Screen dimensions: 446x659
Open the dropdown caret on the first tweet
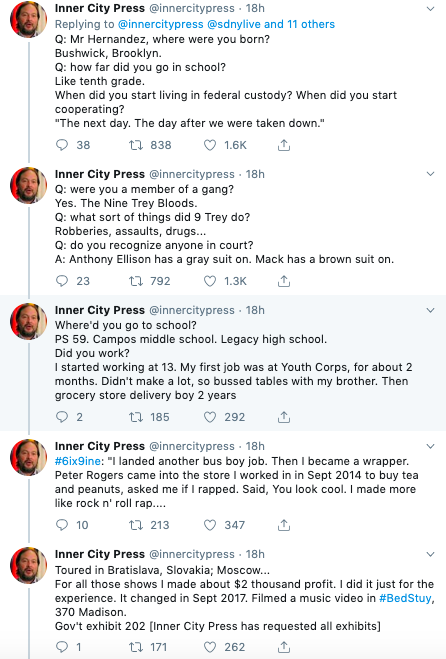430,8
